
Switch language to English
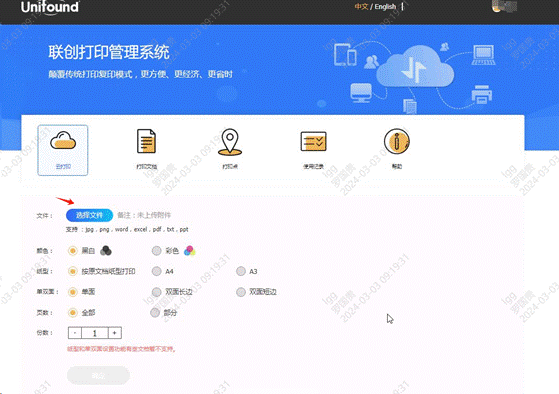click(x=385, y=7)
